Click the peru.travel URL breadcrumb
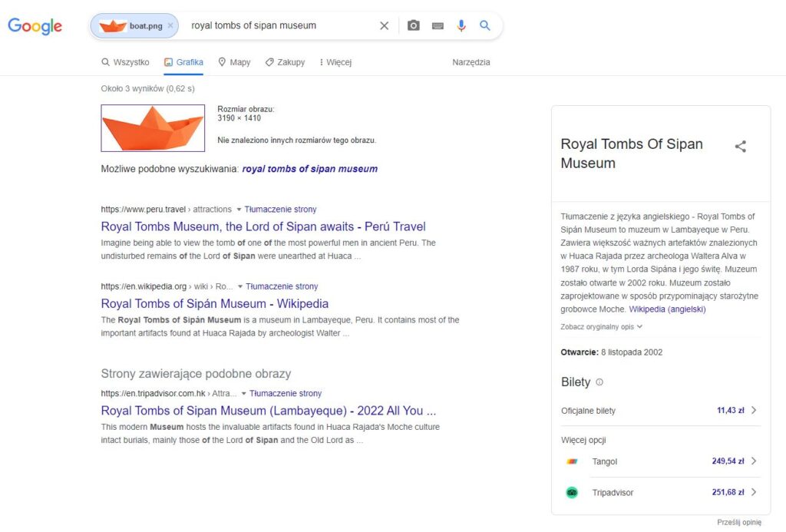This screenshot has width=786, height=532. pos(166,209)
